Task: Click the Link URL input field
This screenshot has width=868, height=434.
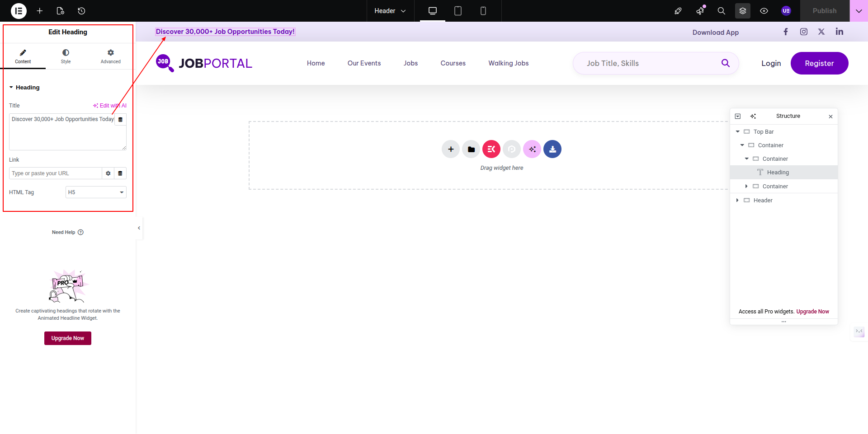Action: tap(55, 173)
